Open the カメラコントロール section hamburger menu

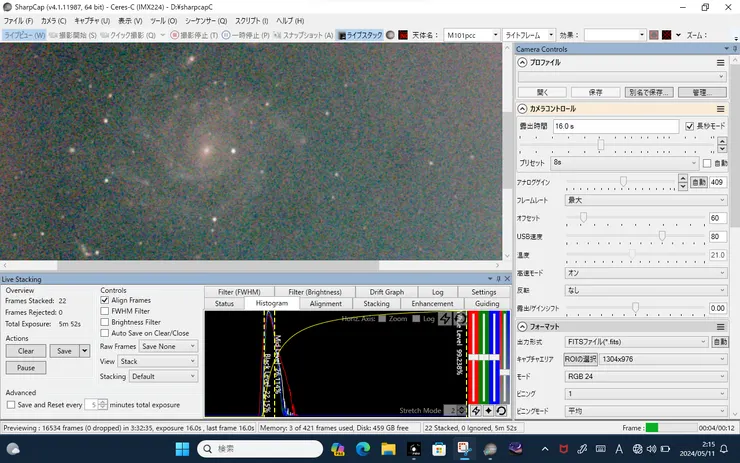(720, 109)
